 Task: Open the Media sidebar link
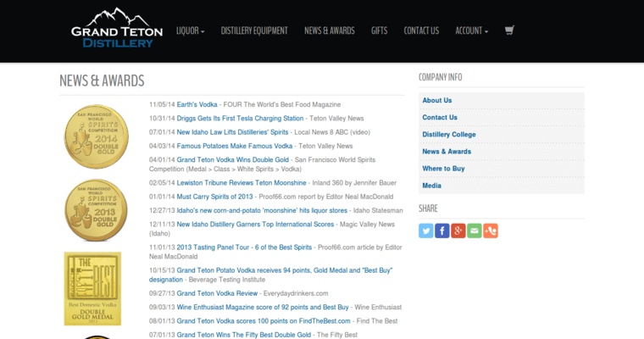(431, 186)
